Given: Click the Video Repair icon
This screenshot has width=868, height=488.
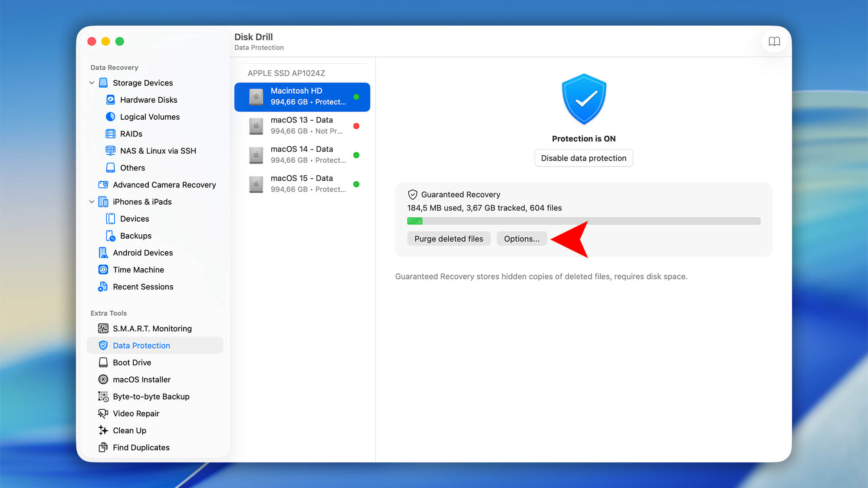Looking at the screenshot, I should pyautogui.click(x=103, y=413).
